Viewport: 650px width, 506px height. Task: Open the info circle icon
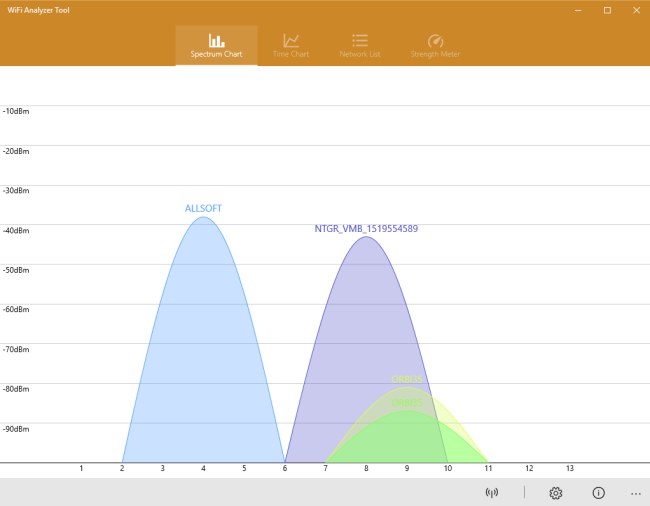[x=598, y=493]
